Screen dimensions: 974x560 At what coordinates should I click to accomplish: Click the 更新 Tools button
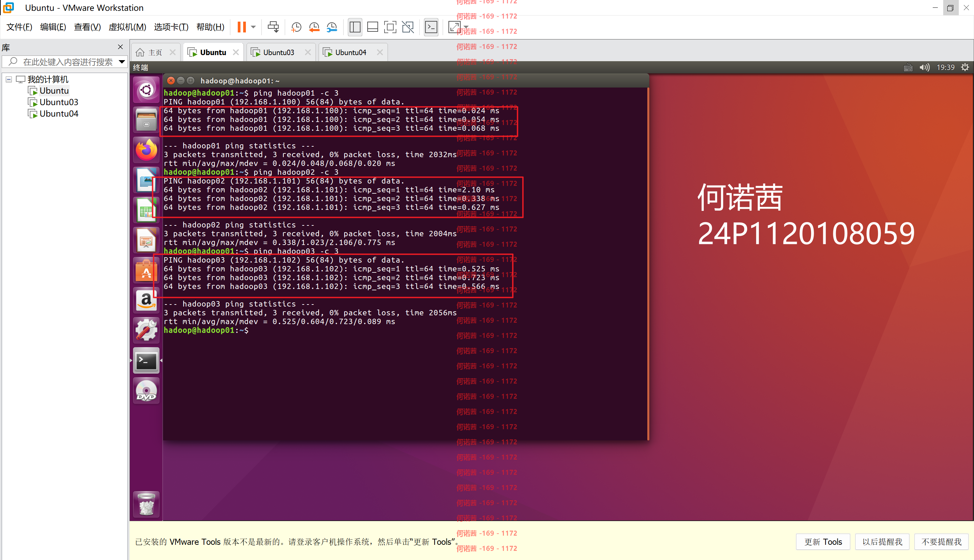[823, 541]
